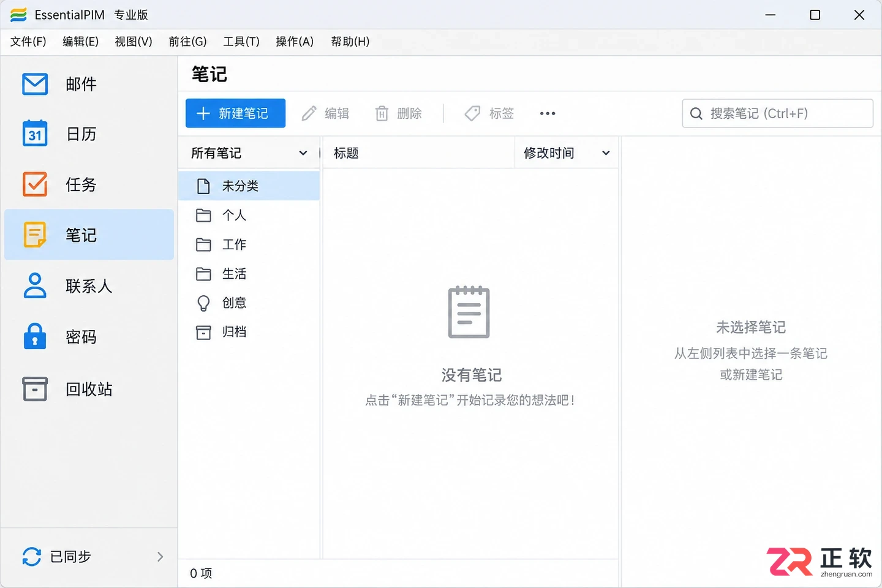Select the 归档 archive category
This screenshot has width=882, height=588.
(249, 332)
